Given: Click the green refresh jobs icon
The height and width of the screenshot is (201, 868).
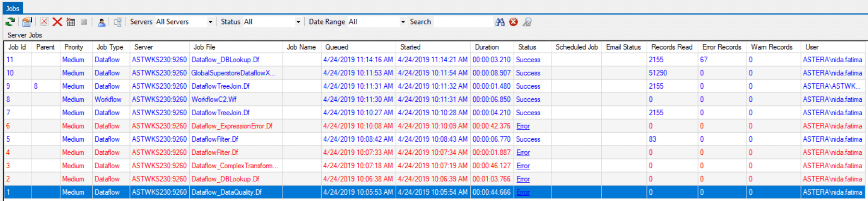Looking at the screenshot, I should pyautogui.click(x=10, y=22).
